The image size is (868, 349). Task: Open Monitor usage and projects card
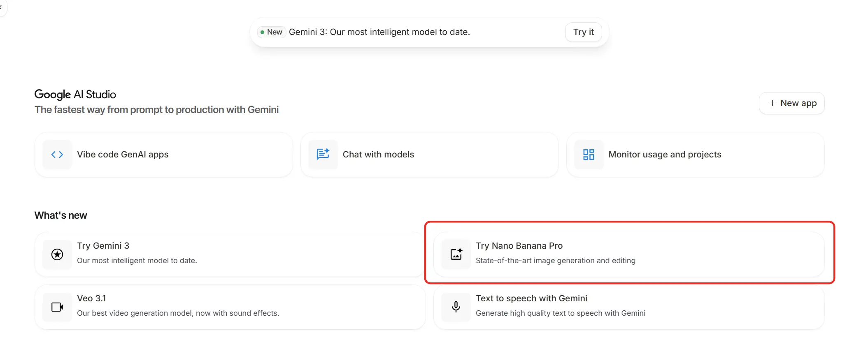pos(695,155)
